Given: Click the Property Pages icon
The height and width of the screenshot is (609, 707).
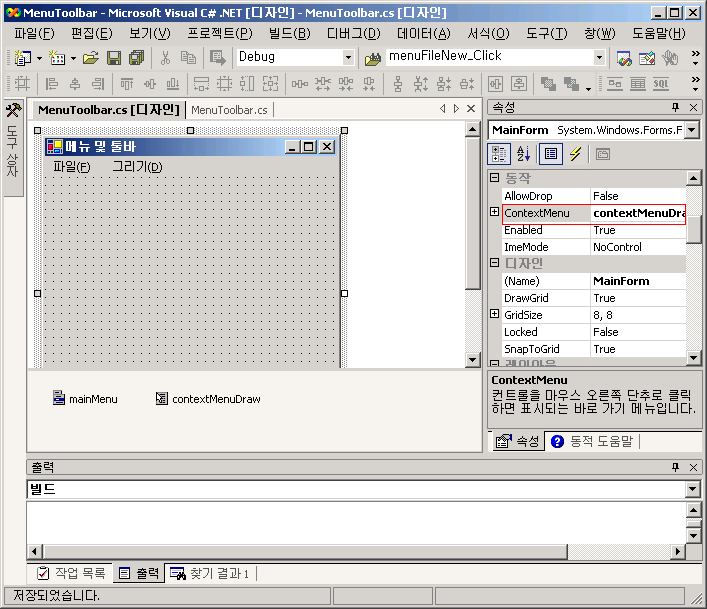Looking at the screenshot, I should coord(603,154).
